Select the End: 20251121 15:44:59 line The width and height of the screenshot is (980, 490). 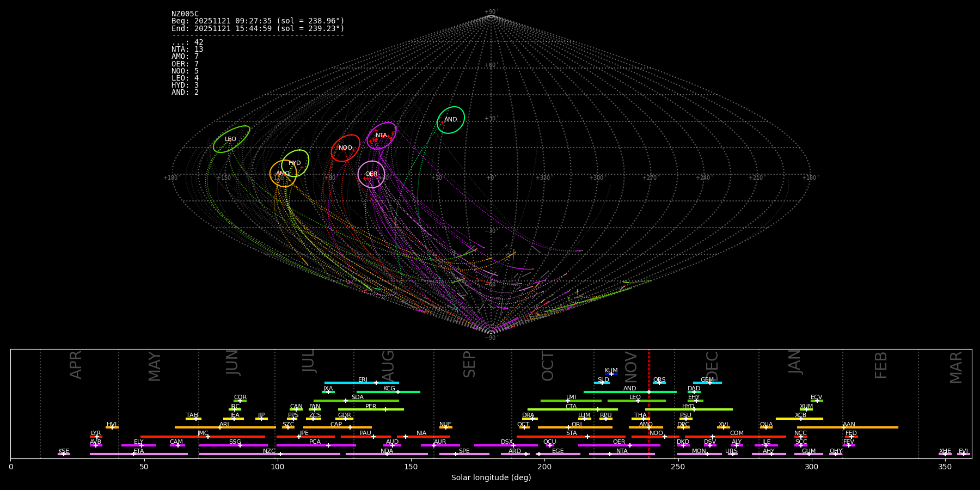point(258,28)
